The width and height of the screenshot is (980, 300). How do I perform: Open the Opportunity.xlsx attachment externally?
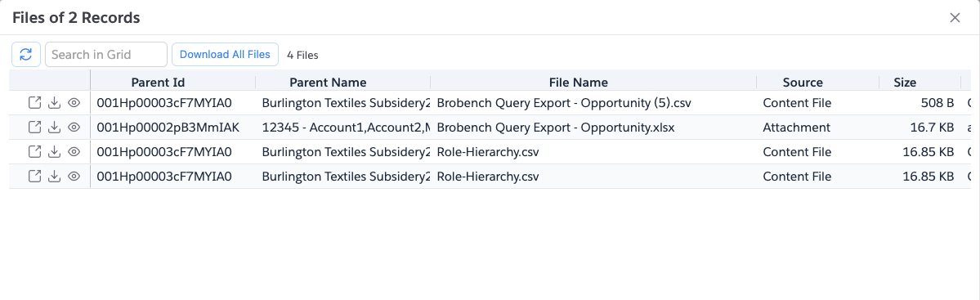pyautogui.click(x=35, y=128)
